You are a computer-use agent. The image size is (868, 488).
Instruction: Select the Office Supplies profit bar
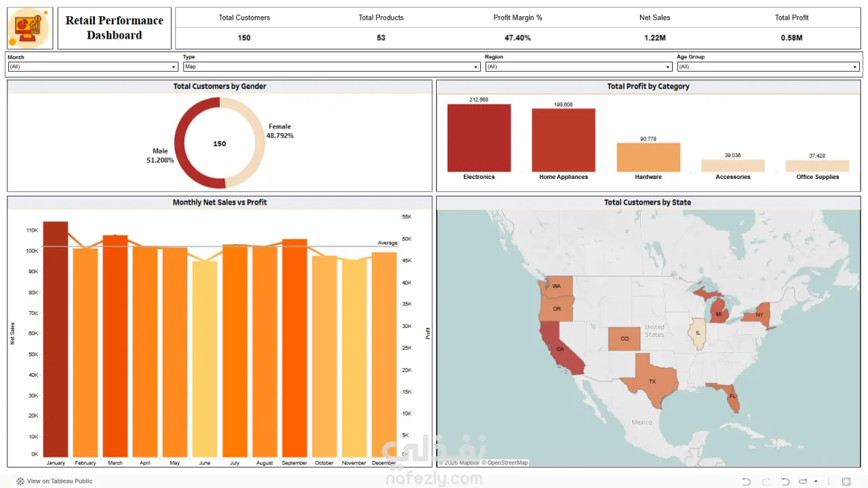click(817, 166)
